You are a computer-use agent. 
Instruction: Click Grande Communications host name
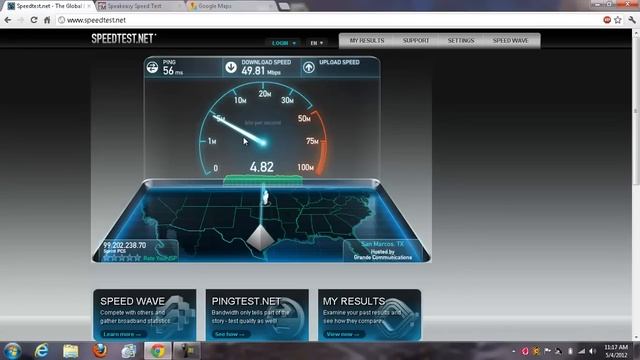point(383,258)
